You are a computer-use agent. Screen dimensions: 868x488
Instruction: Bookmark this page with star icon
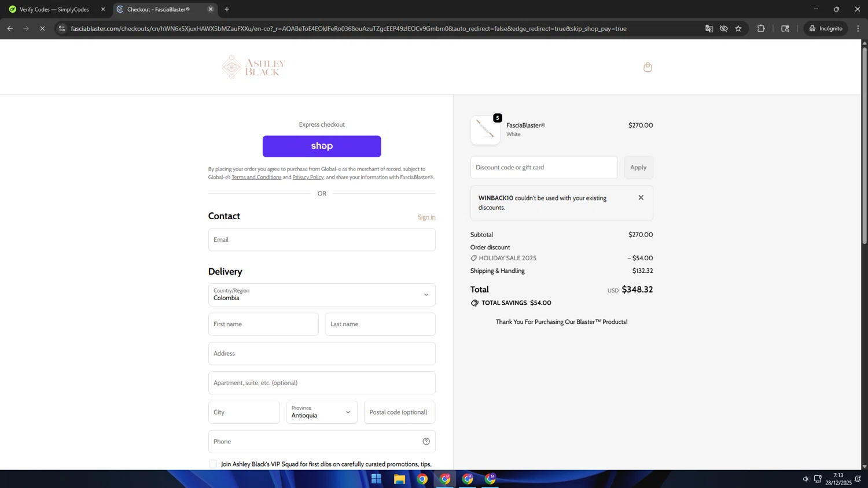tap(738, 28)
